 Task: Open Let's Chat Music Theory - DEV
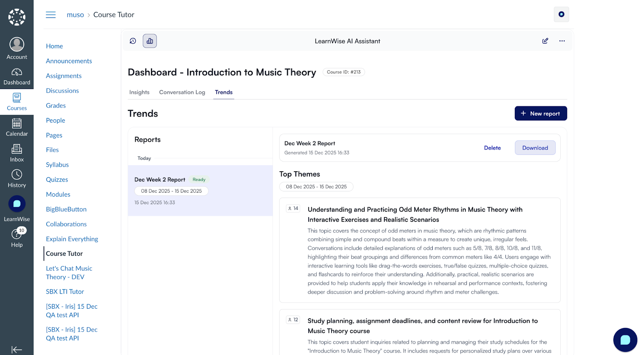(69, 273)
